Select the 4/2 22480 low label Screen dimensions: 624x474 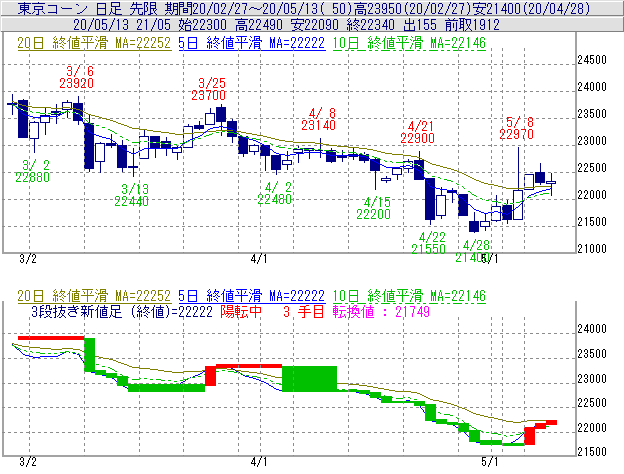tap(275, 193)
